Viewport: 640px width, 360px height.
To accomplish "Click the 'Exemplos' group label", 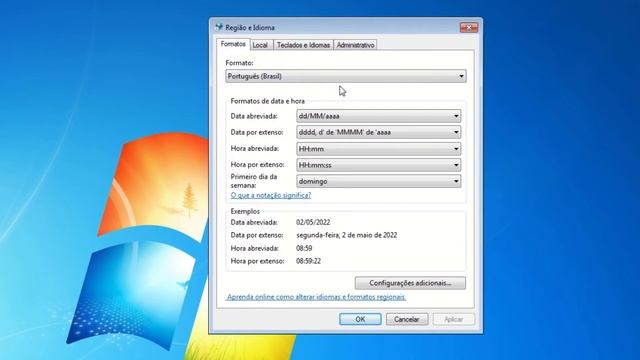I will 245,211.
